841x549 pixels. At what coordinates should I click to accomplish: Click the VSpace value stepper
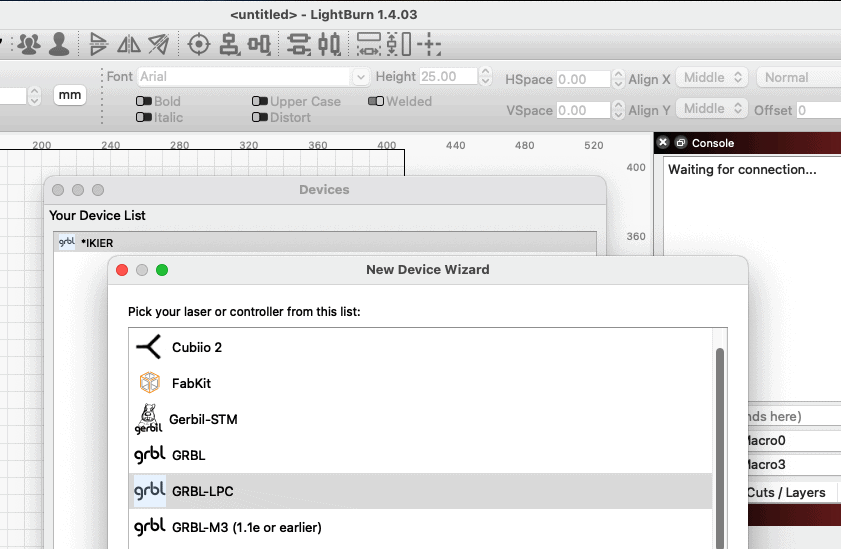(618, 110)
